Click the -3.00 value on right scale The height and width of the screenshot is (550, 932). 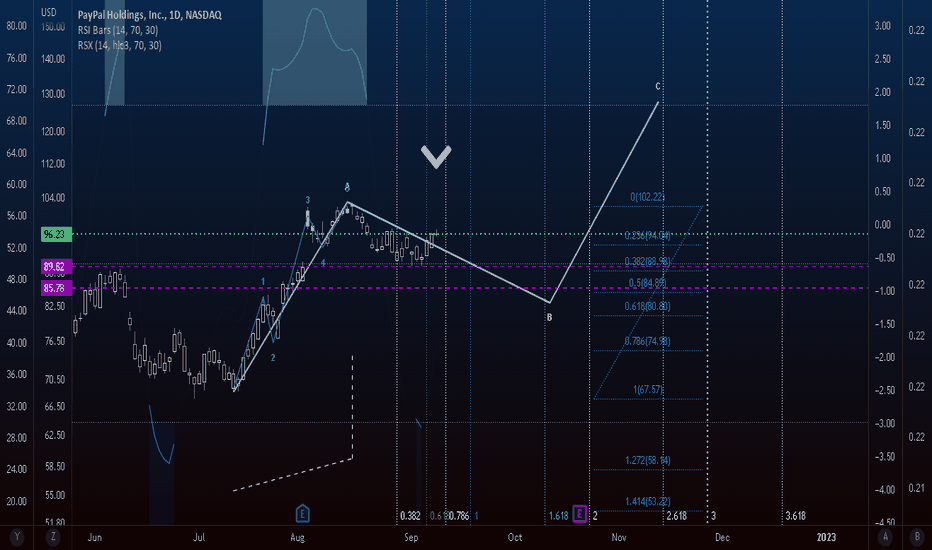pos(885,423)
